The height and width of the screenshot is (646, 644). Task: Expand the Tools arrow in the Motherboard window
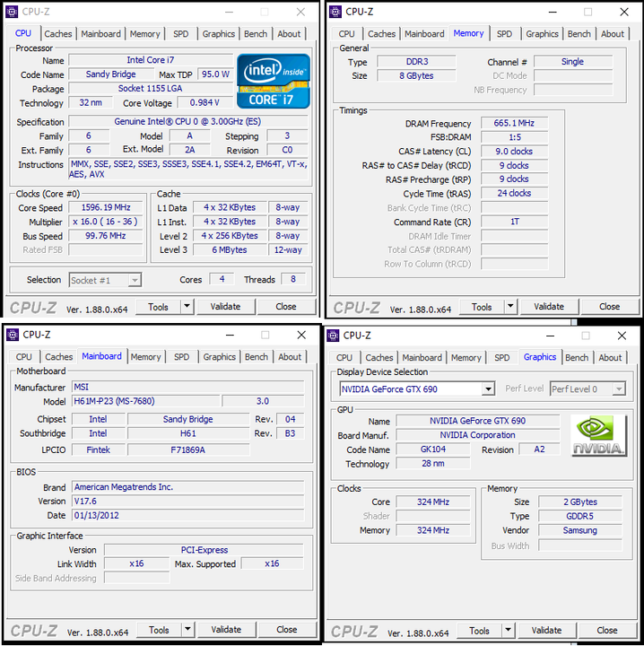187,630
